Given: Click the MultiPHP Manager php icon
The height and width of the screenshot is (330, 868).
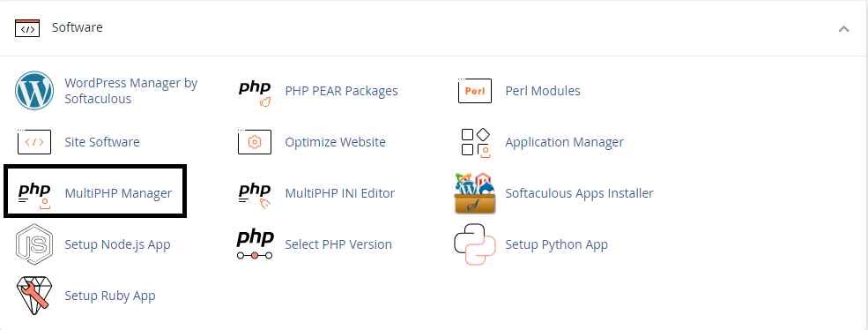Looking at the screenshot, I should [34, 197].
